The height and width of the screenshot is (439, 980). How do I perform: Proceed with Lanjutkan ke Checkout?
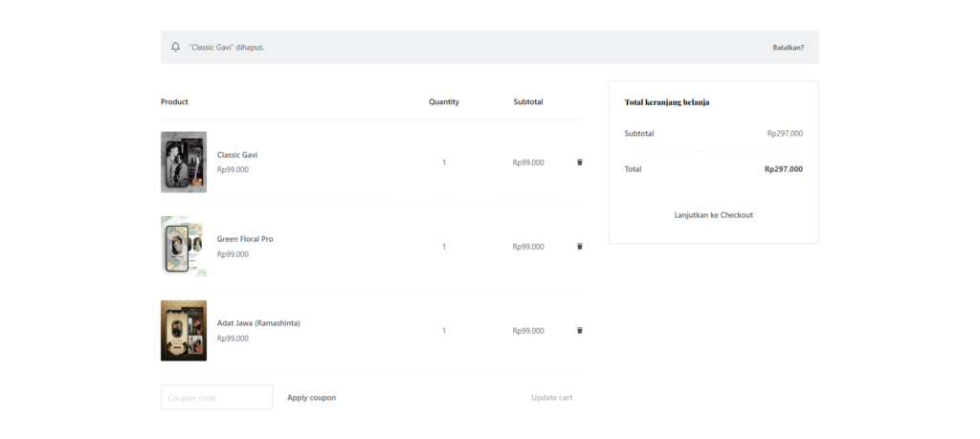(x=713, y=215)
